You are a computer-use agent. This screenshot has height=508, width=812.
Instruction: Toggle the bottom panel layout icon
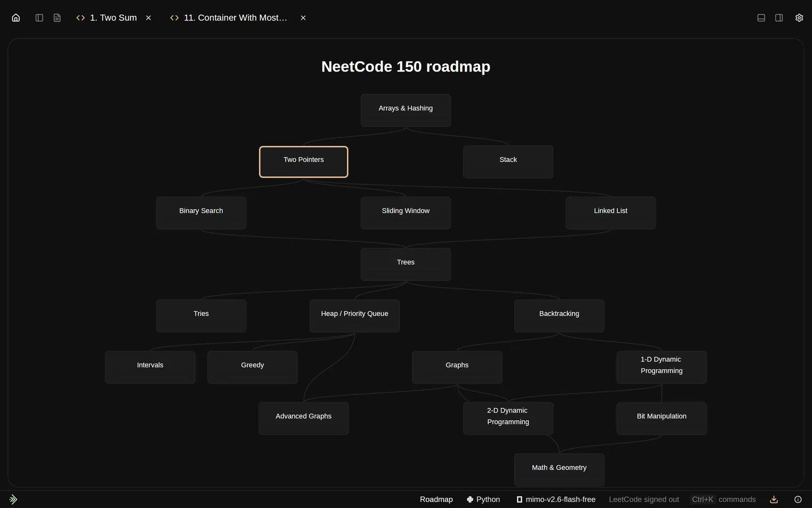pos(761,18)
